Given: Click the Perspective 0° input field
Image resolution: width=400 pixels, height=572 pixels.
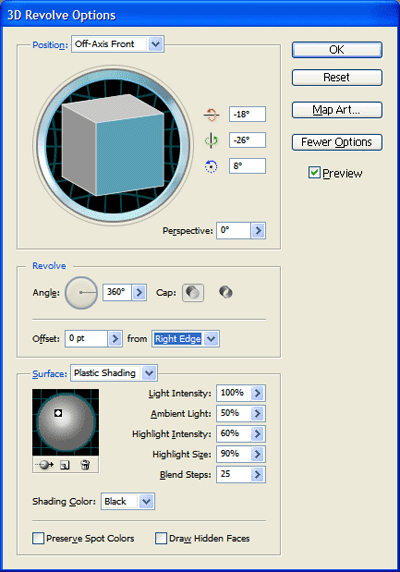Looking at the screenshot, I should [233, 231].
